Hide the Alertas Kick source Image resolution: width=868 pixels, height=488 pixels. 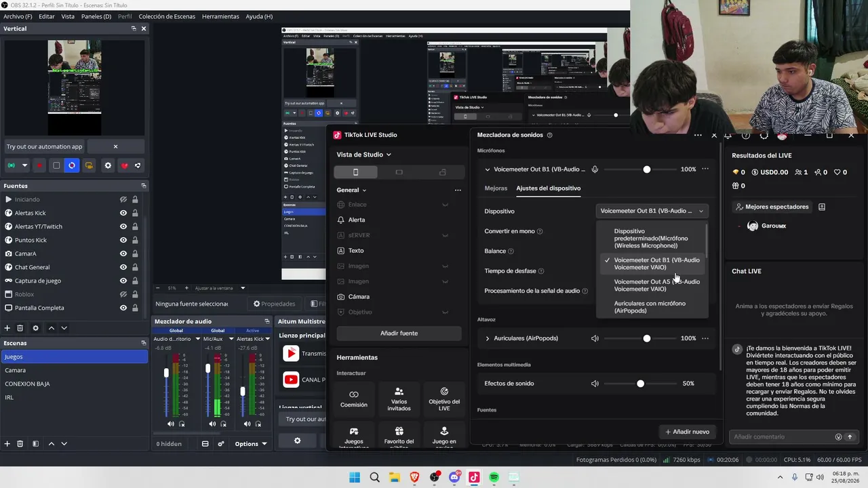123,213
